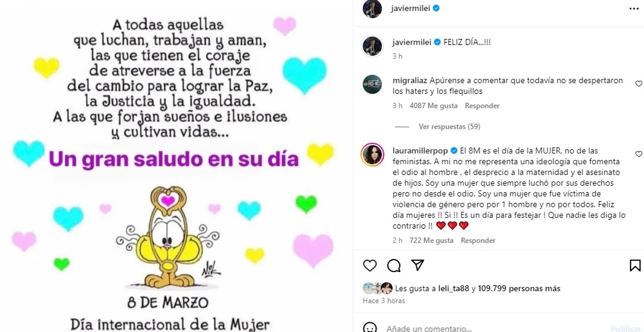Open the emoji picker in comment box
Screen dimensions: 644x332
click(x=370, y=328)
